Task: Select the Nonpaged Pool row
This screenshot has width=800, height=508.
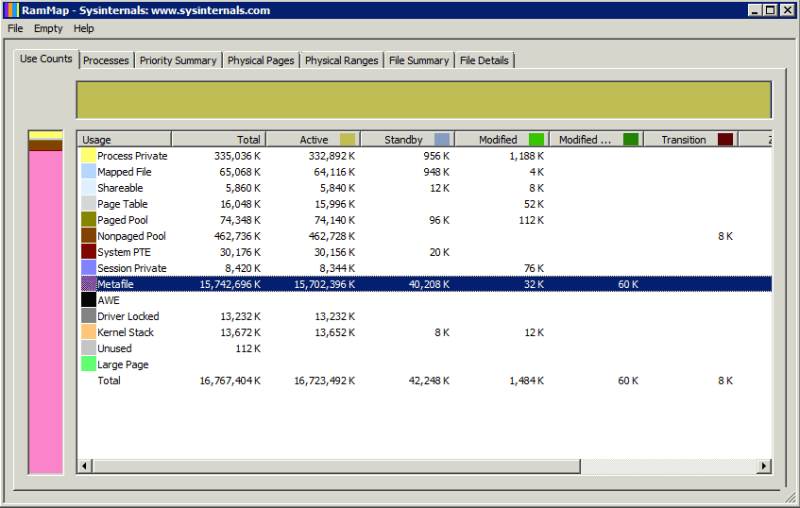Action: [424, 236]
